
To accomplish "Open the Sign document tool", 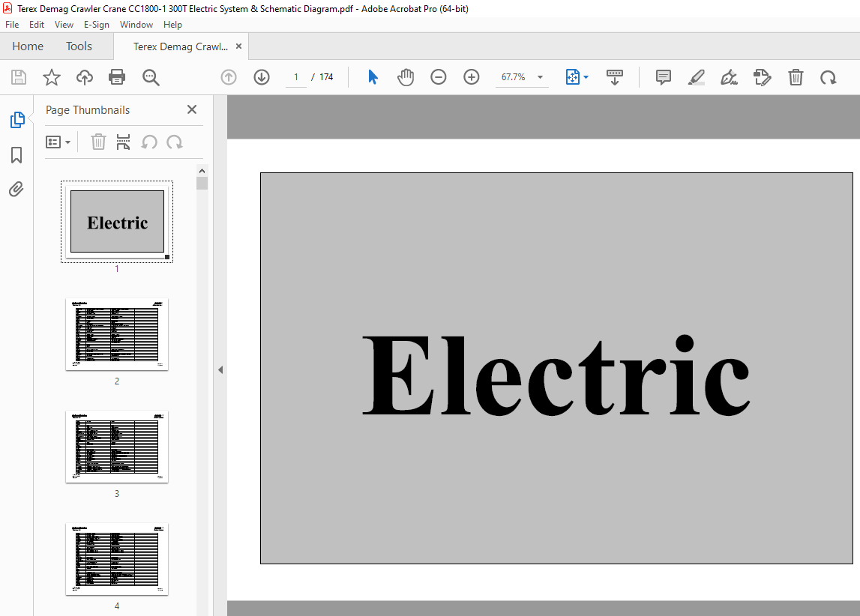I will coord(730,77).
